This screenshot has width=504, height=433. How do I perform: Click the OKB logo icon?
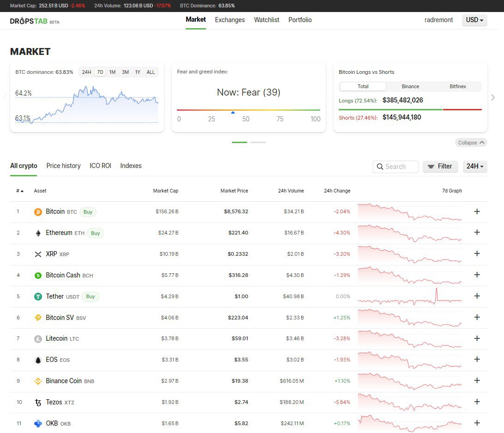click(x=38, y=424)
